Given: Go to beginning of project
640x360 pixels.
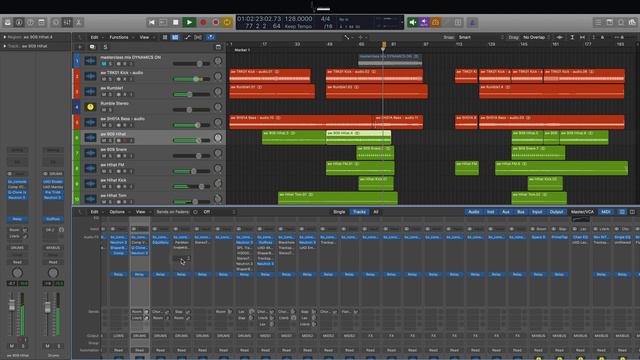Looking at the screenshot, I should click(x=151, y=22).
